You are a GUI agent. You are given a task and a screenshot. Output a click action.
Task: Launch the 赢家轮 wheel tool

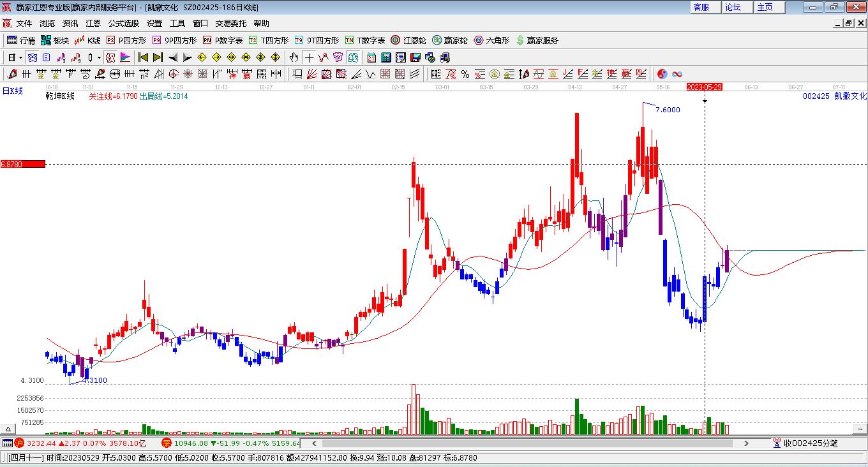450,40
